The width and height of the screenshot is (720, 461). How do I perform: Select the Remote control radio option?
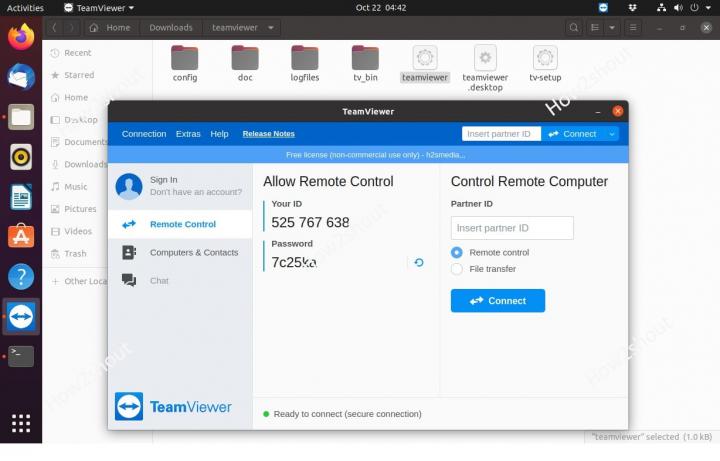point(457,253)
